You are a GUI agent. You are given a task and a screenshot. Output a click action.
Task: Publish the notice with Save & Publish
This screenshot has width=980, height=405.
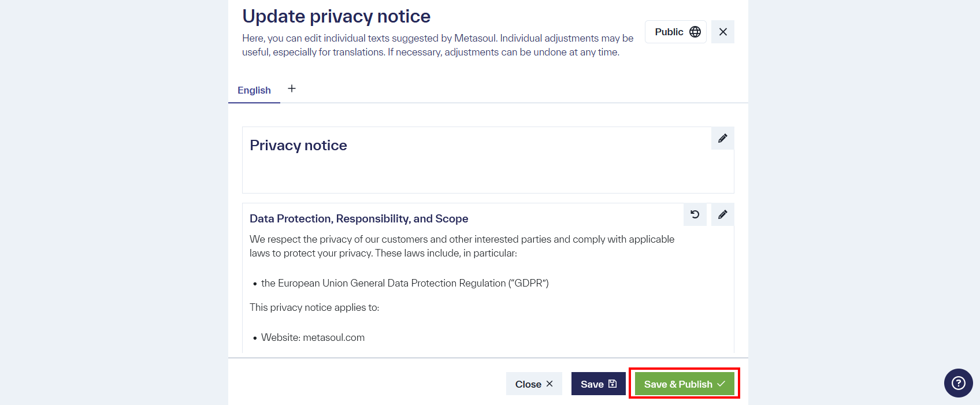[684, 383]
